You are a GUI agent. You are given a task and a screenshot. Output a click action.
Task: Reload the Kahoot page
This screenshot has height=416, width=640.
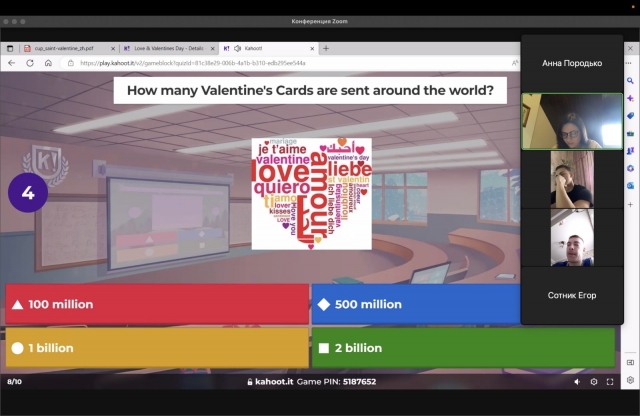coord(30,63)
